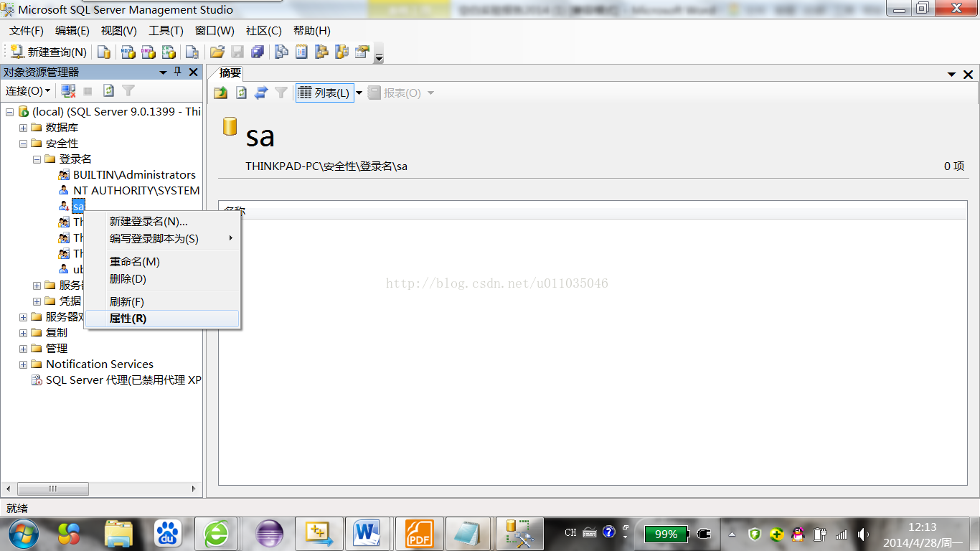Open the Properties Window toolbar icon
This screenshot has width=980, height=551.
362,52
